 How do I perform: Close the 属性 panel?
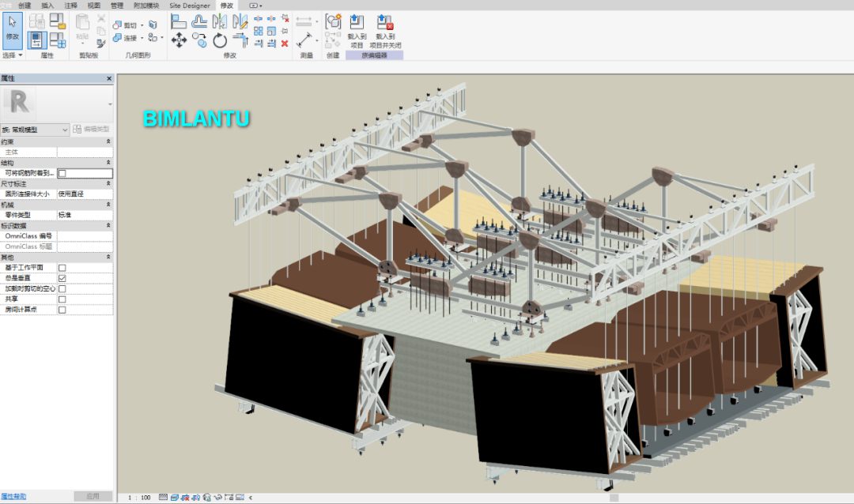(109, 78)
